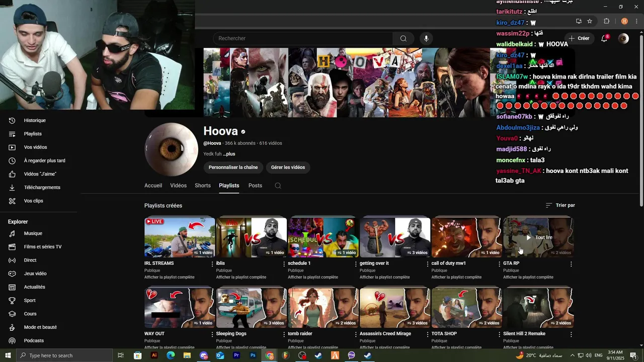Click the Hoova channel eye avatar
The width and height of the screenshot is (644, 362).
[x=171, y=149]
